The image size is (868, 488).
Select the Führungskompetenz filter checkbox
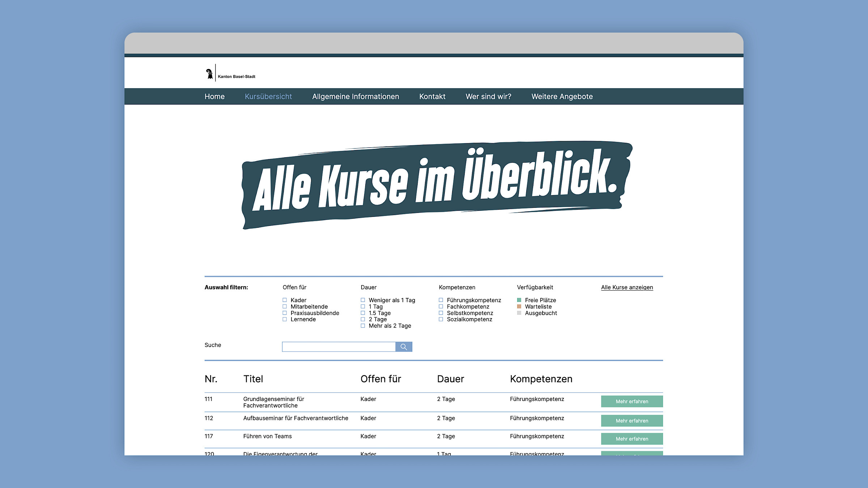click(441, 300)
